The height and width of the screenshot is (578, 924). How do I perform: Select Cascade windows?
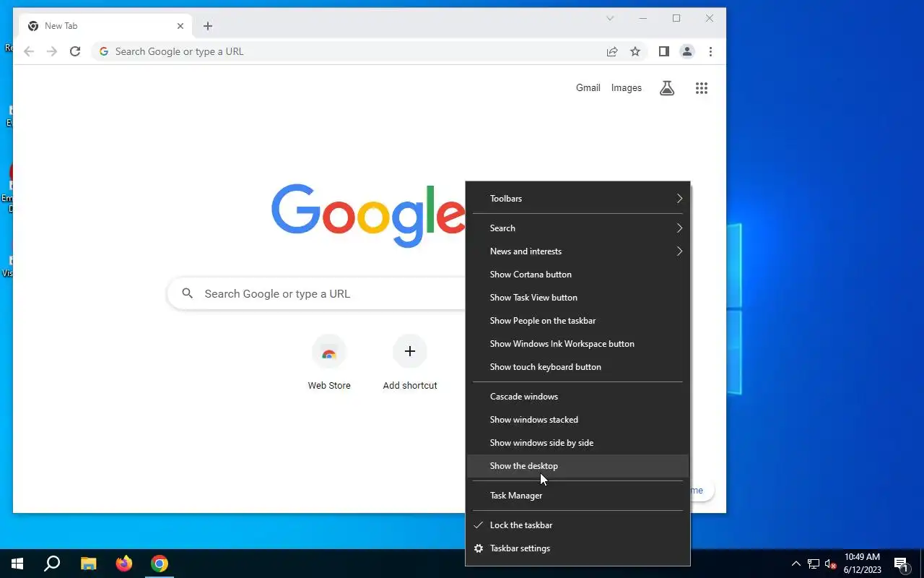pyautogui.click(x=577, y=397)
